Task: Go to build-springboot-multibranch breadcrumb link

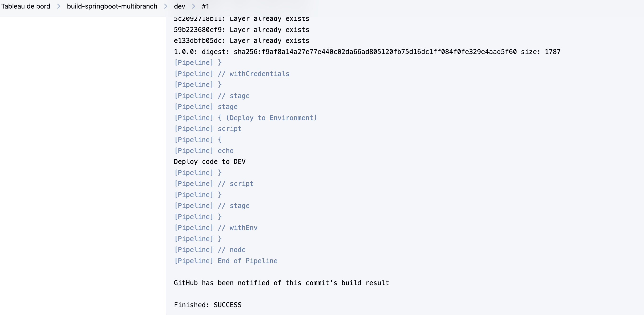Action: click(x=112, y=6)
